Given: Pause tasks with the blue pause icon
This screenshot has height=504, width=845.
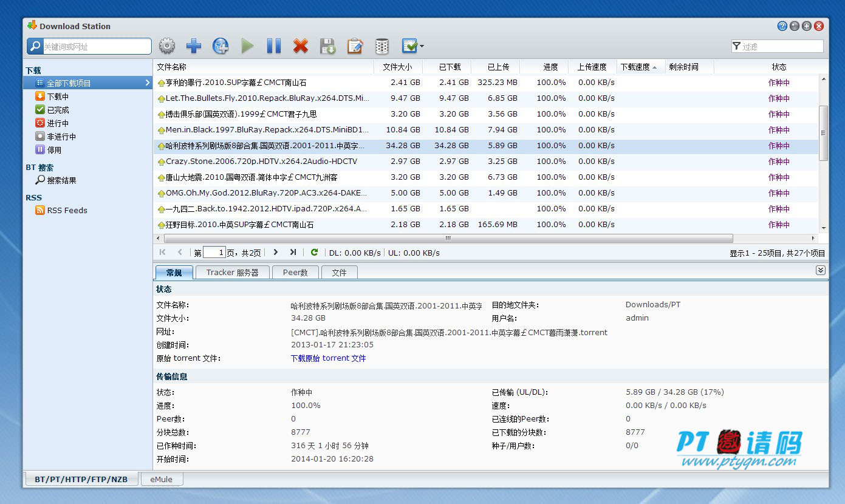Looking at the screenshot, I should (274, 46).
